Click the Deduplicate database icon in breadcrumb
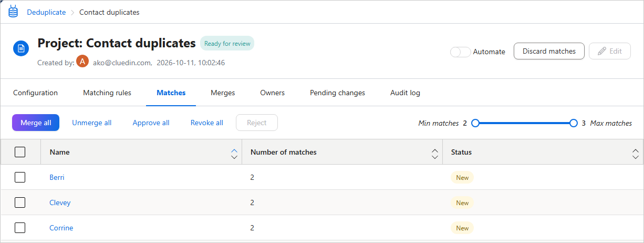This screenshot has height=243, width=644. (13, 12)
